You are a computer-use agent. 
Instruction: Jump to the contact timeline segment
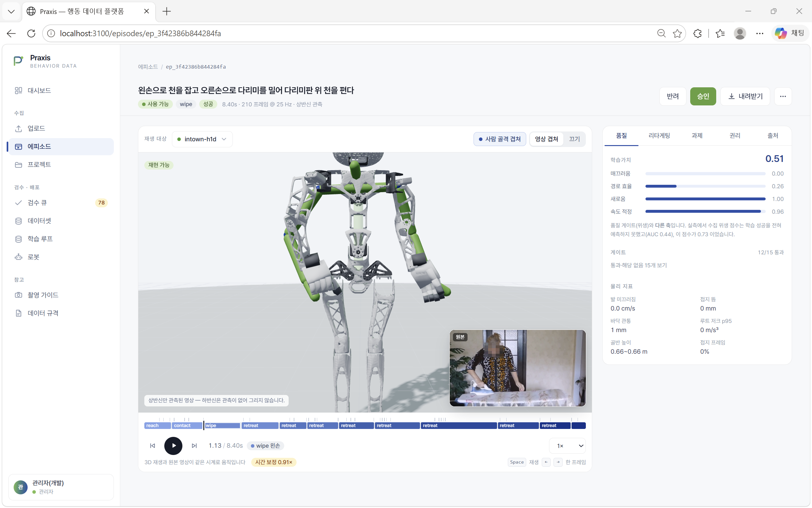pyautogui.click(x=187, y=426)
